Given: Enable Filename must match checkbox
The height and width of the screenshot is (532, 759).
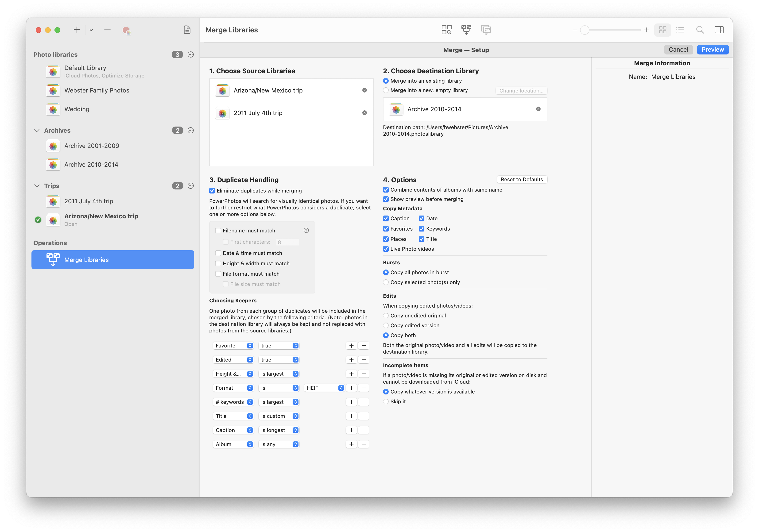Looking at the screenshot, I should pyautogui.click(x=218, y=230).
